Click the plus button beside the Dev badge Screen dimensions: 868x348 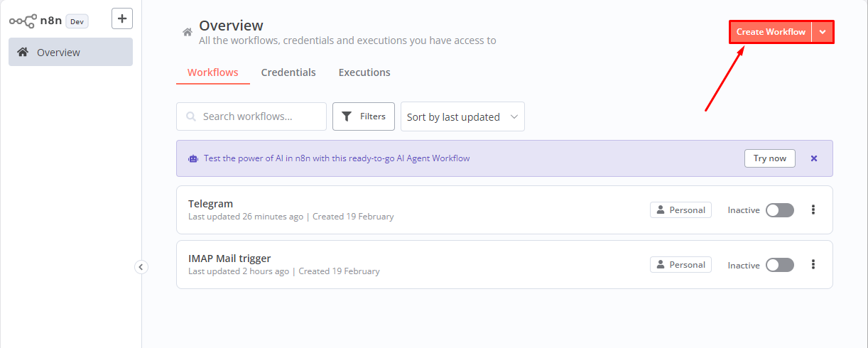pyautogui.click(x=122, y=18)
